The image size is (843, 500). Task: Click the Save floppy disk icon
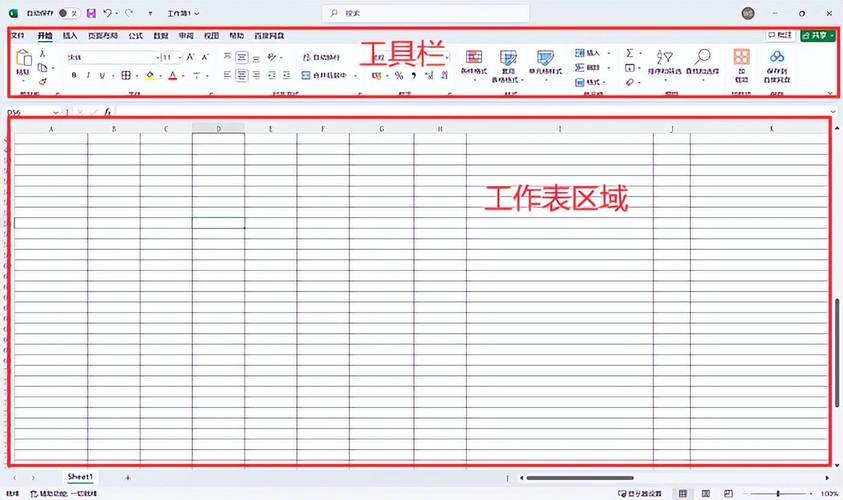(91, 13)
